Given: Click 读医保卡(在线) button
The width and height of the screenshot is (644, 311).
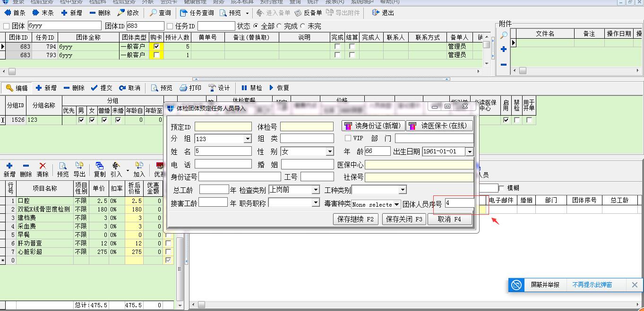Looking at the screenshot, I should [x=439, y=126].
